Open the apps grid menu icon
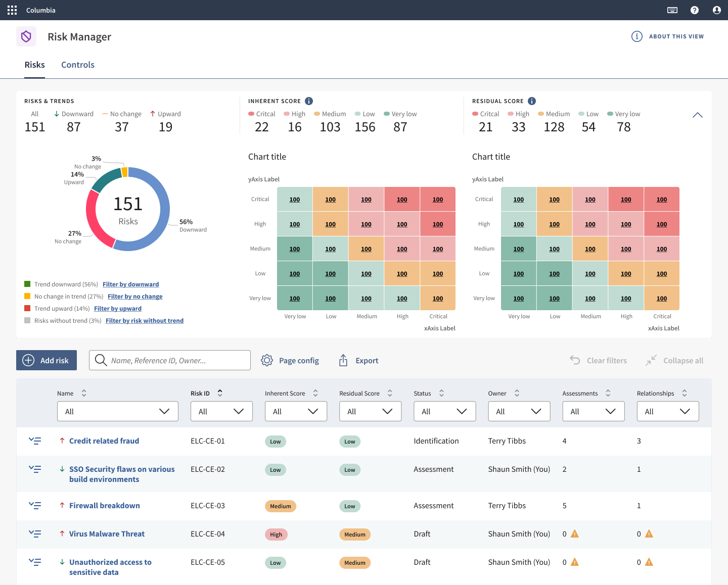 coord(12,10)
